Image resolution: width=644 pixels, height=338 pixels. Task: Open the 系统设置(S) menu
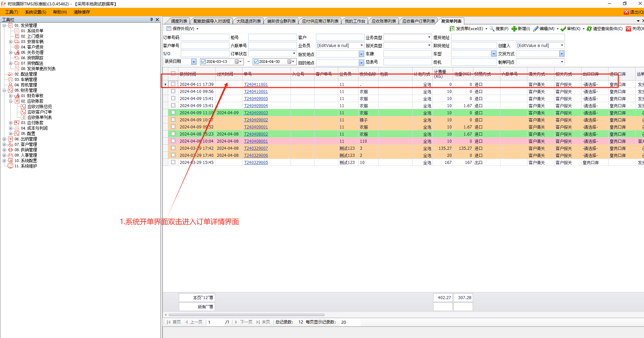tap(35, 12)
